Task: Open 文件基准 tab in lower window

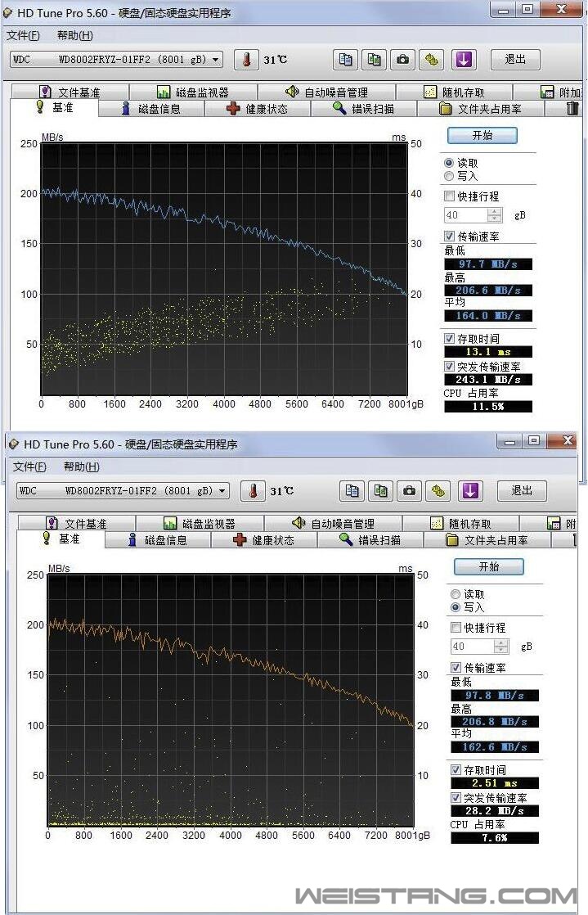Action: pos(77,524)
